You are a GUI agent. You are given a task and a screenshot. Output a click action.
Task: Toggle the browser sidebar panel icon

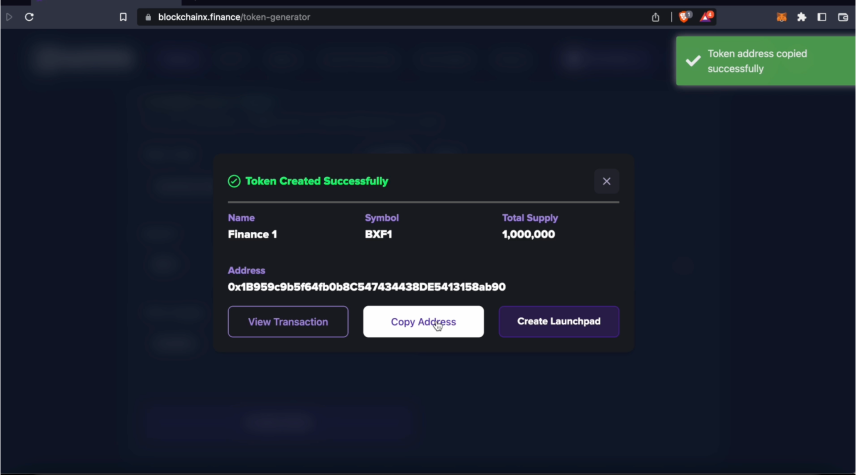(822, 17)
